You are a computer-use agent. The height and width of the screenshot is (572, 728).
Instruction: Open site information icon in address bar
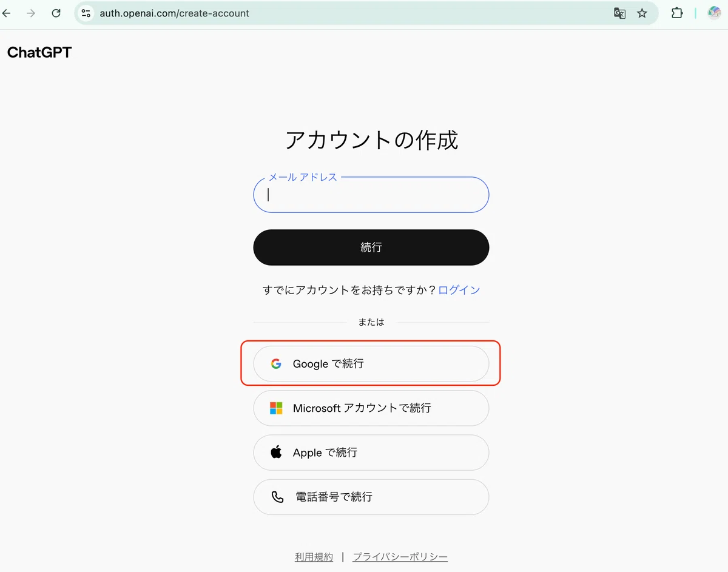86,13
